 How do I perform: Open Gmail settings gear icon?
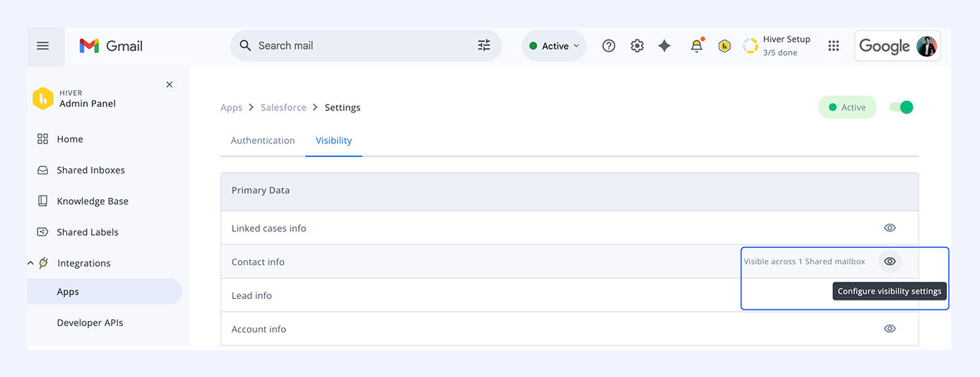click(637, 46)
